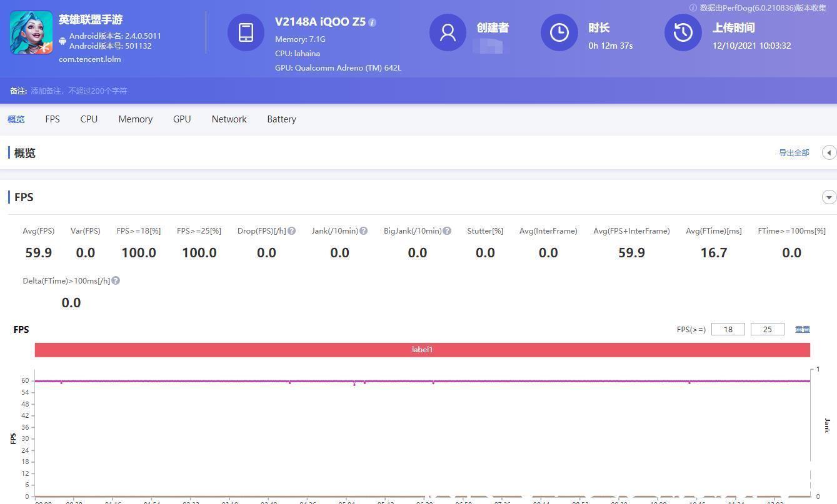Open the CPU tab
This screenshot has height=504, width=837.
(89, 119)
